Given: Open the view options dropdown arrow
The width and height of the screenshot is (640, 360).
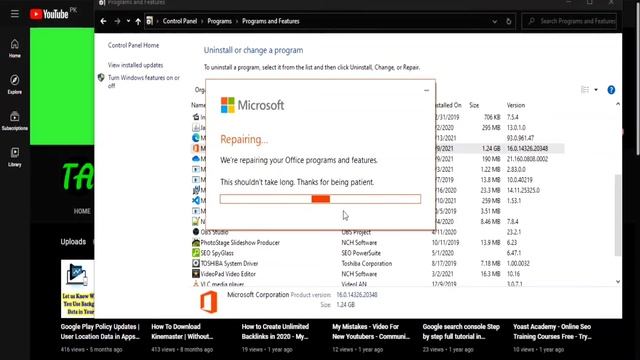Looking at the screenshot, I should pyautogui.click(x=596, y=90).
